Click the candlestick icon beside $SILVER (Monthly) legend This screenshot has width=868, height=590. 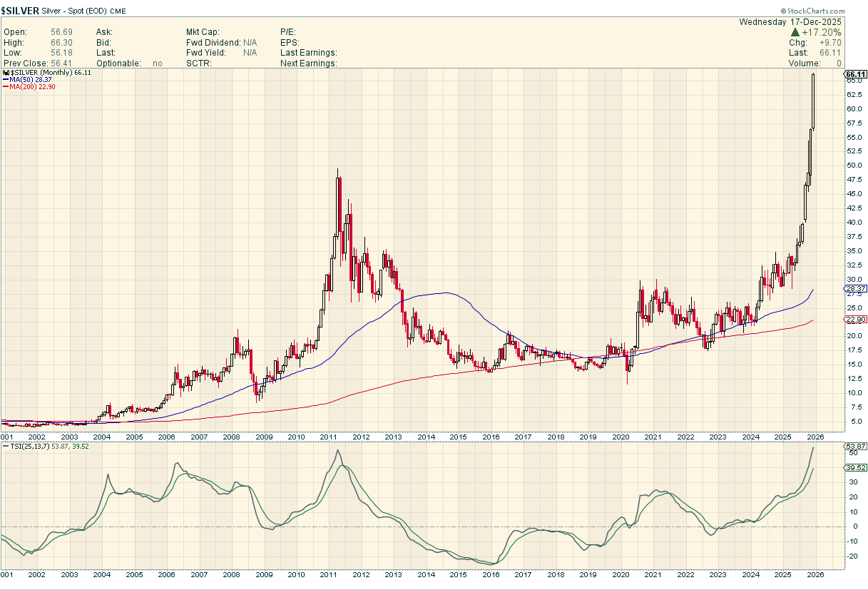(x=5, y=73)
